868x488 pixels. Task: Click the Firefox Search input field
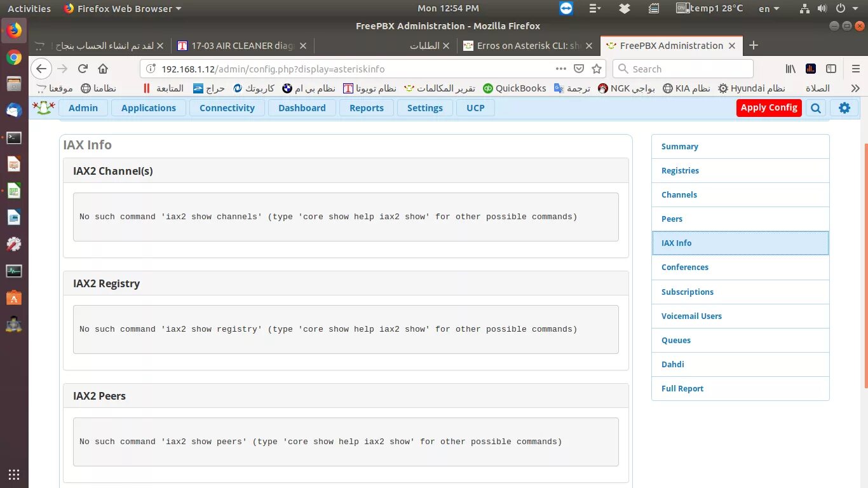point(683,69)
